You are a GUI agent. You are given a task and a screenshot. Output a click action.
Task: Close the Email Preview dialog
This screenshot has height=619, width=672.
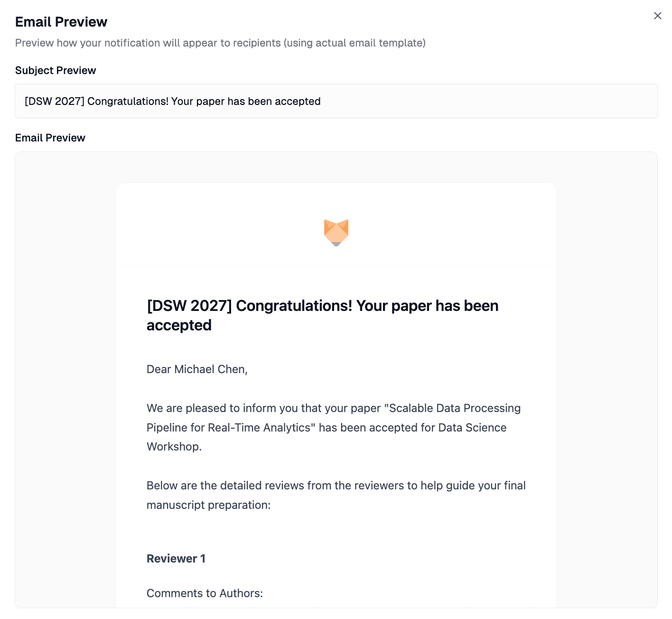tap(657, 16)
